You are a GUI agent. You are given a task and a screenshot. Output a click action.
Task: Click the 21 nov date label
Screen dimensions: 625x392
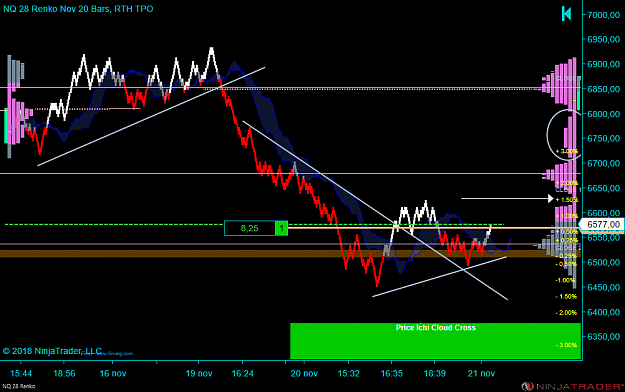click(x=481, y=374)
